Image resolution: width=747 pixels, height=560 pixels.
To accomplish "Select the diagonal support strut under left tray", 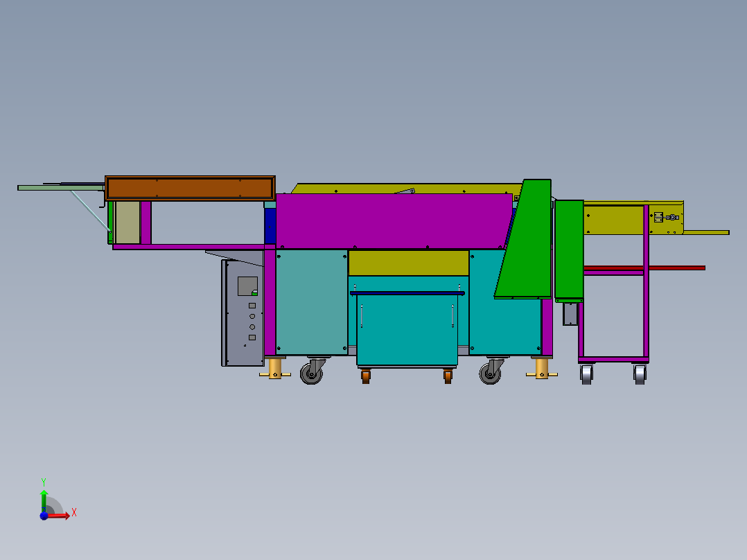I will pyautogui.click(x=91, y=211).
